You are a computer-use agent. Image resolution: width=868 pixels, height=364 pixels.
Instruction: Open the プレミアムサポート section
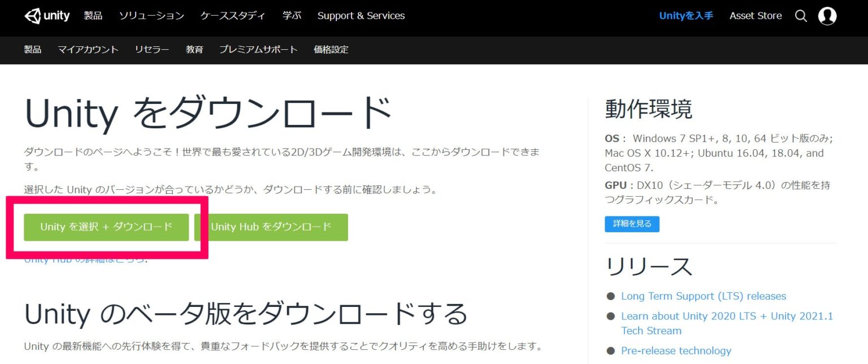point(258,50)
